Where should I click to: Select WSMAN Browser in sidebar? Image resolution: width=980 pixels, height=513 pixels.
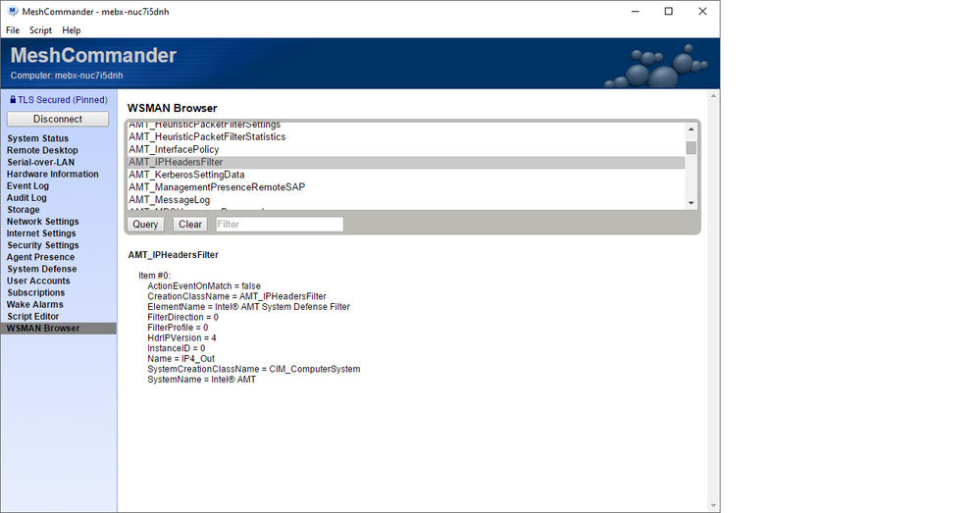click(58, 329)
